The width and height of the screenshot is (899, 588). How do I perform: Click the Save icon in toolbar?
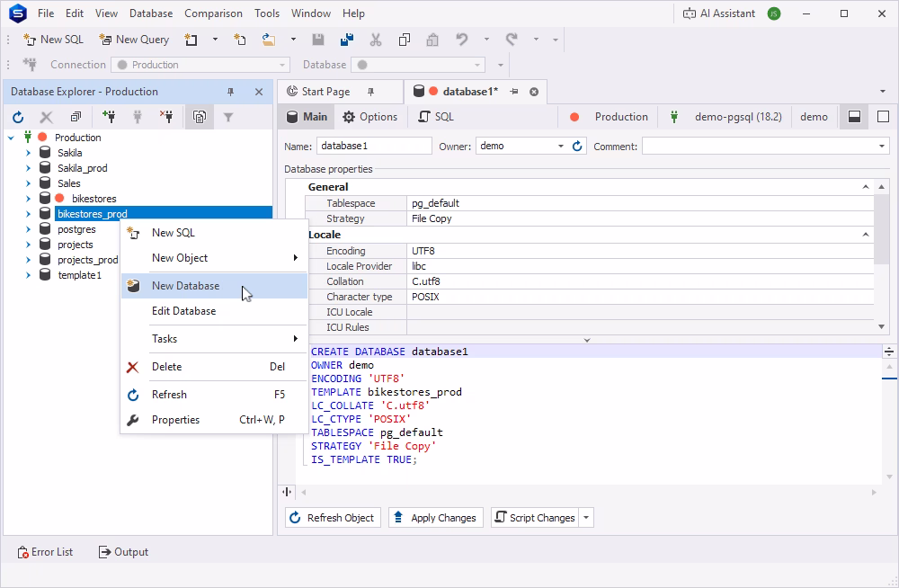coord(318,40)
